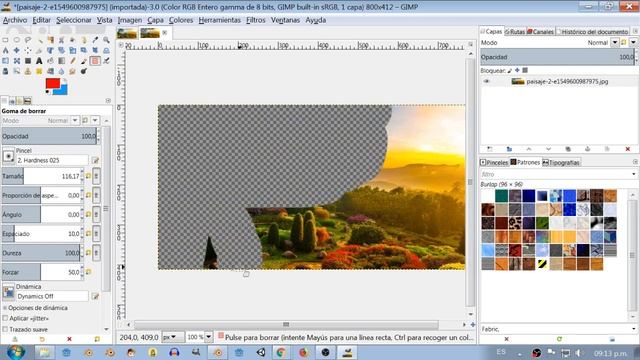Enable the Aplicar «jitter» checkbox
Image resolution: width=640 pixels, height=360 pixels.
[5, 318]
